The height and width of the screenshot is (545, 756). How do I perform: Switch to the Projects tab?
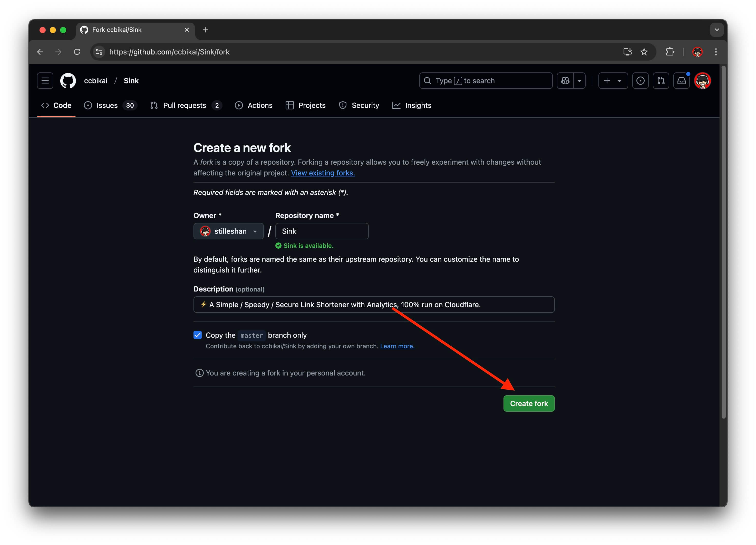[x=305, y=105]
